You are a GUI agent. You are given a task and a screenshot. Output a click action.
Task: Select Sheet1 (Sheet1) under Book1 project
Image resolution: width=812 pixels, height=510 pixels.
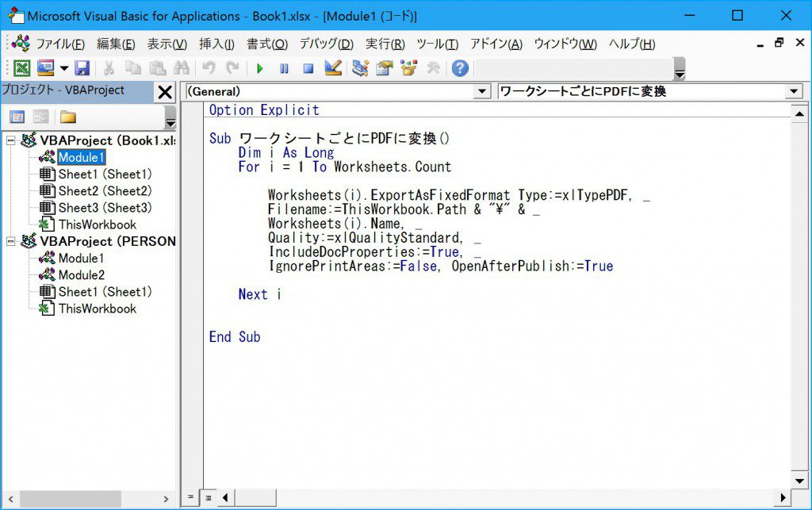[105, 174]
